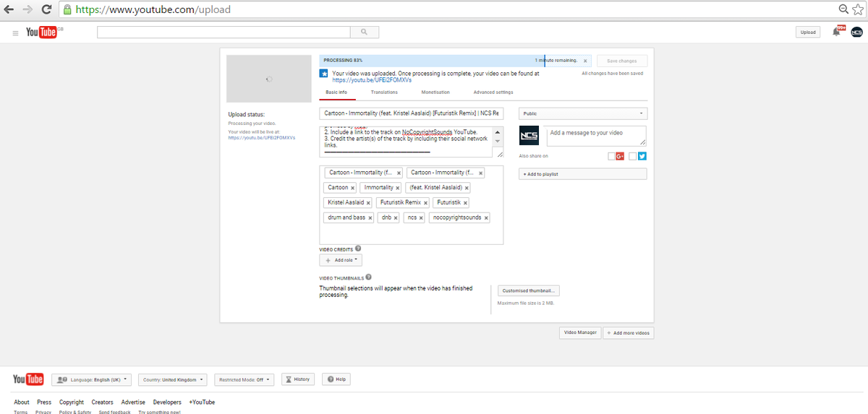Screen dimensions: 868x414
Task: Remove the 'ncs' tag
Action: (421, 218)
